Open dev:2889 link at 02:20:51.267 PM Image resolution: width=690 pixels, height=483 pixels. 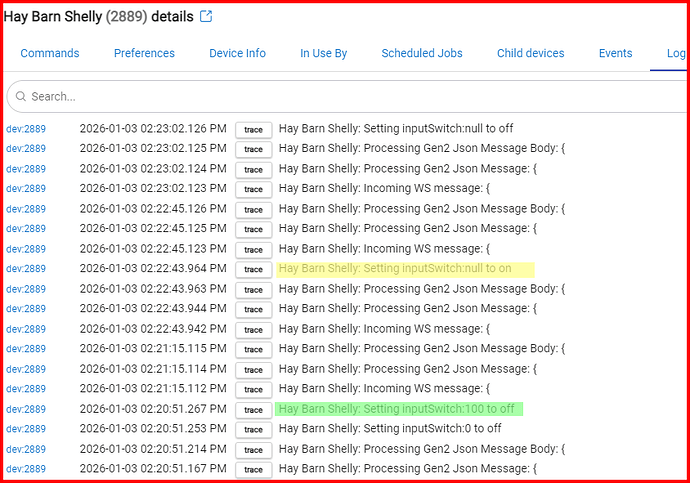pyautogui.click(x=26, y=409)
